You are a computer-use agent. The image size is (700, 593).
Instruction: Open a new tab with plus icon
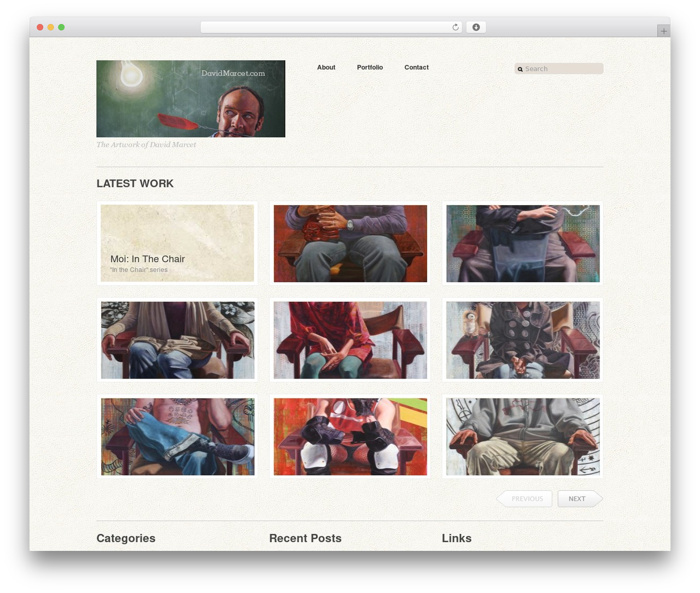point(663,31)
